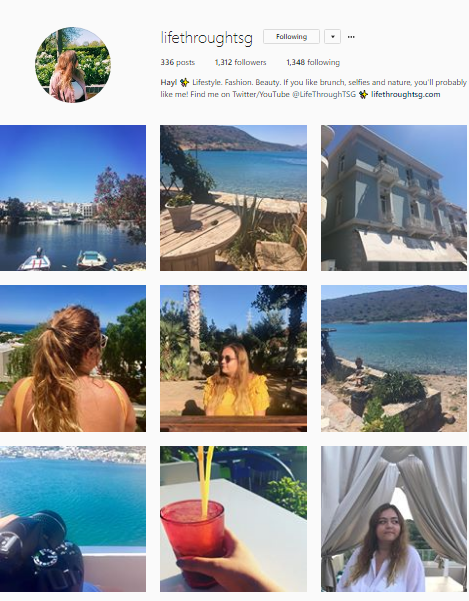The height and width of the screenshot is (601, 469).
Task: Open the wooden spool table seaside photo
Action: 233,198
